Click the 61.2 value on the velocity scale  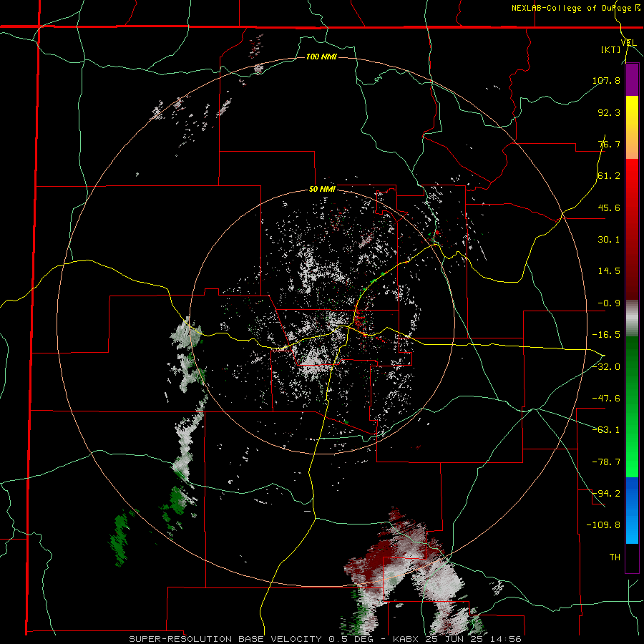609,176
